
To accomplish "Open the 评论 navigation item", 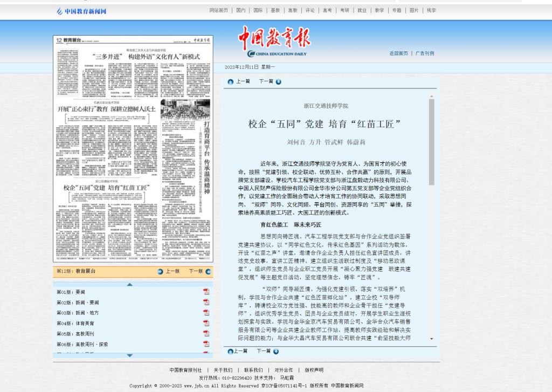I will pyautogui.click(x=310, y=11).
